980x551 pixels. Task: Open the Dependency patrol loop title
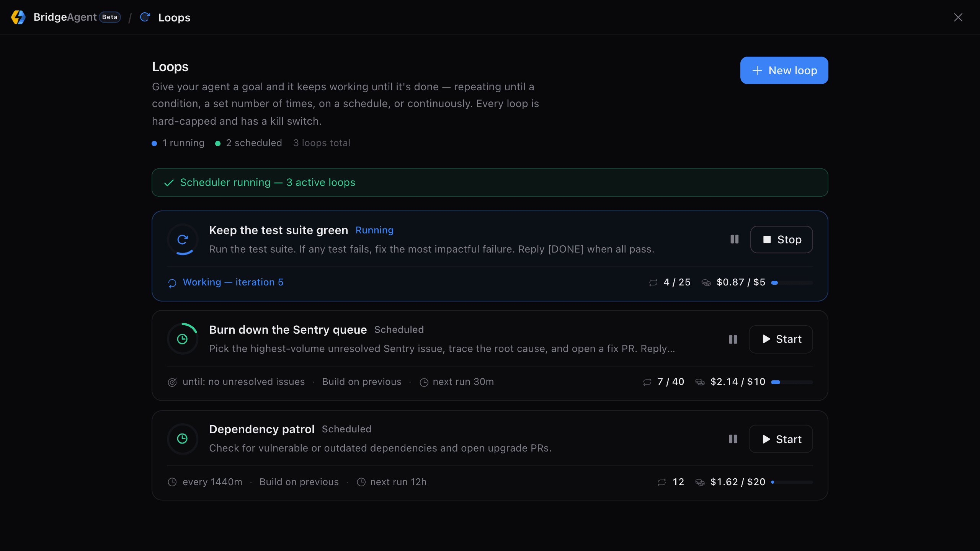262,429
